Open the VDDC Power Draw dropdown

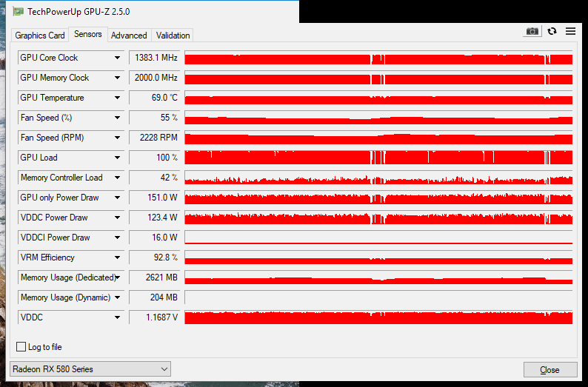(117, 218)
